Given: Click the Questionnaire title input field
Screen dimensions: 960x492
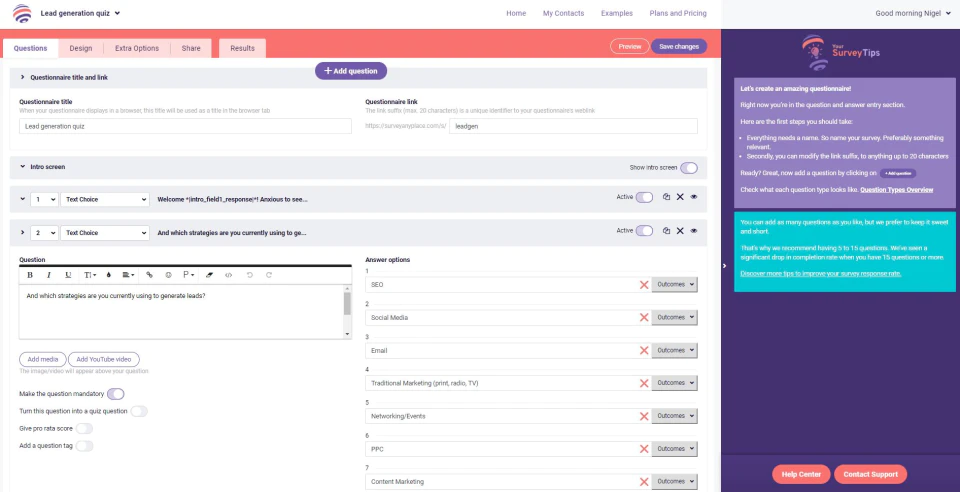Looking at the screenshot, I should click(x=185, y=127).
